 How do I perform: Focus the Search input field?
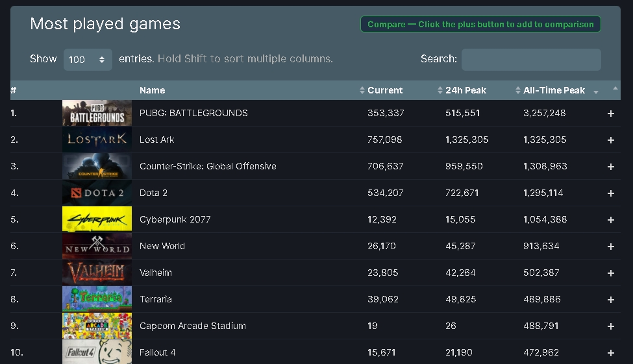(x=530, y=59)
